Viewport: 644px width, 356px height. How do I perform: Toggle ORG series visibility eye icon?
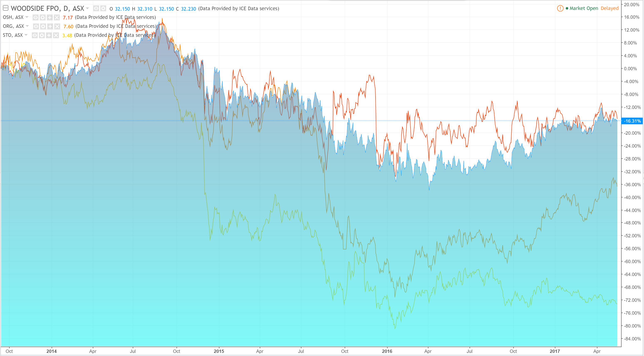(x=36, y=26)
